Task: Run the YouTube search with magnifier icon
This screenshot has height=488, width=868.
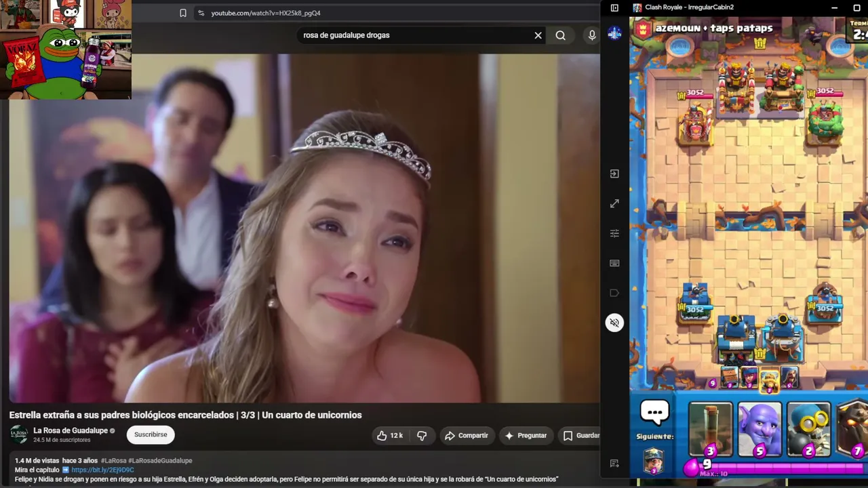Action: pyautogui.click(x=560, y=35)
